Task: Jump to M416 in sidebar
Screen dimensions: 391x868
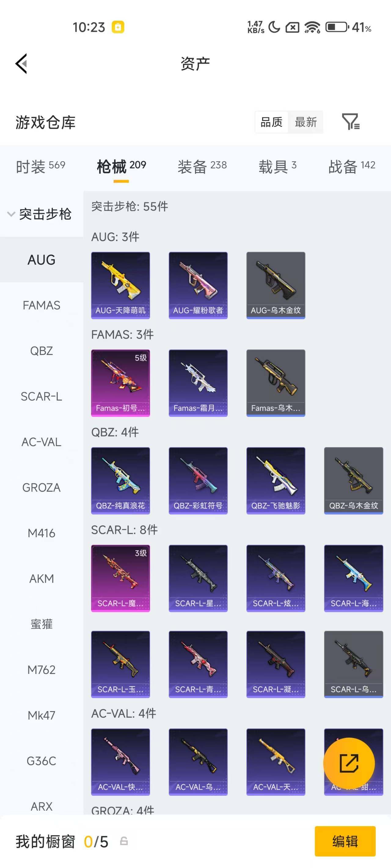Action: (42, 533)
